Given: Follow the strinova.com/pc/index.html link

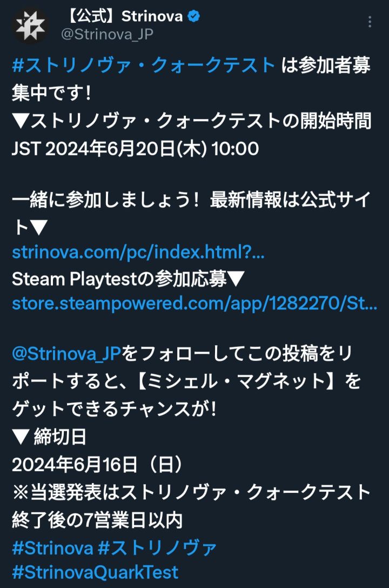Looking at the screenshot, I should pyautogui.click(x=138, y=252).
